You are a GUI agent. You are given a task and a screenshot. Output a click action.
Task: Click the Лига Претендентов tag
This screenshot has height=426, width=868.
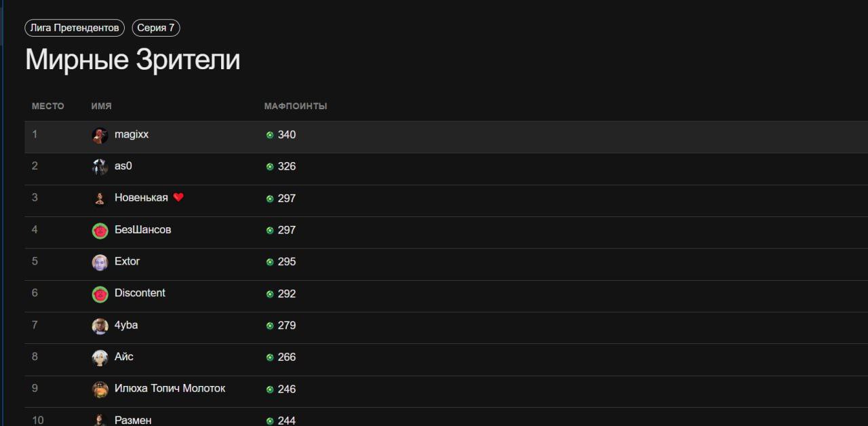pyautogui.click(x=75, y=28)
